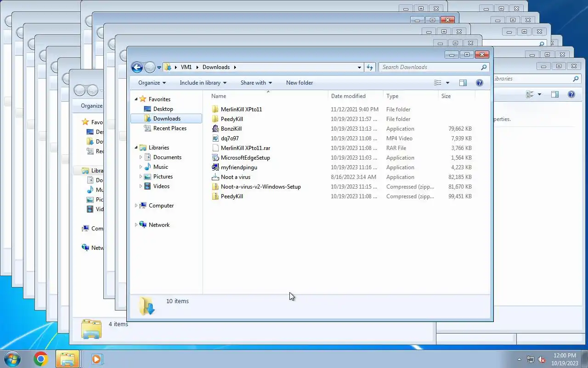The height and width of the screenshot is (368, 588).
Task: Expand the Network node
Action: [x=136, y=225]
